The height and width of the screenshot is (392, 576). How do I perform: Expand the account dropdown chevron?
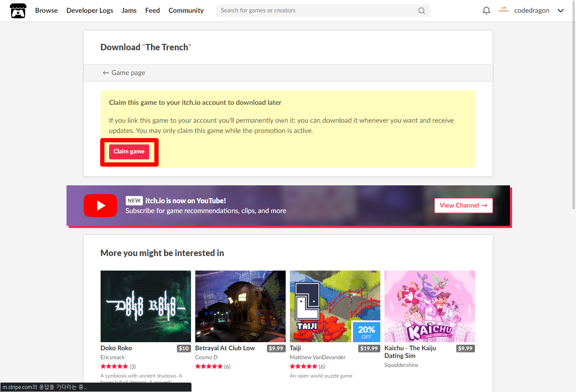pos(561,11)
